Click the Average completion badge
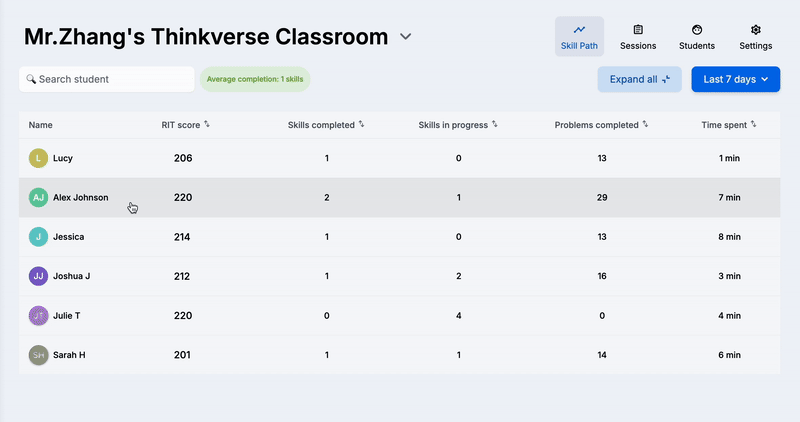Viewport: 800px width, 422px height. pos(255,79)
